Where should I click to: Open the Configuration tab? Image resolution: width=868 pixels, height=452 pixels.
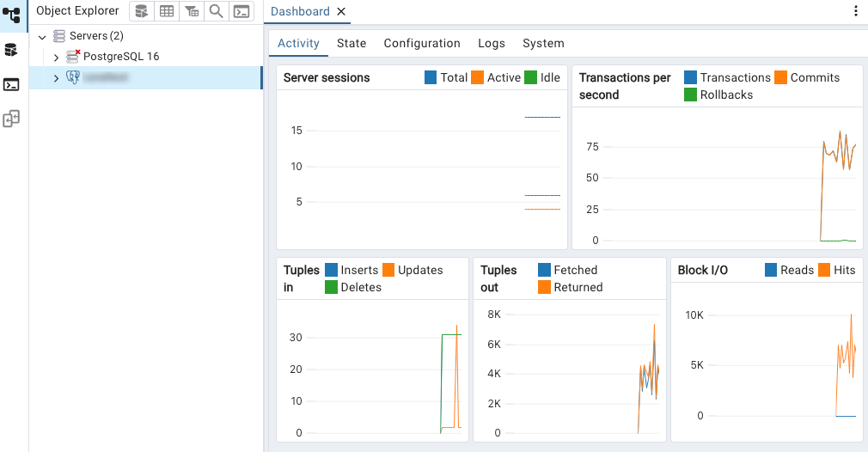[422, 43]
